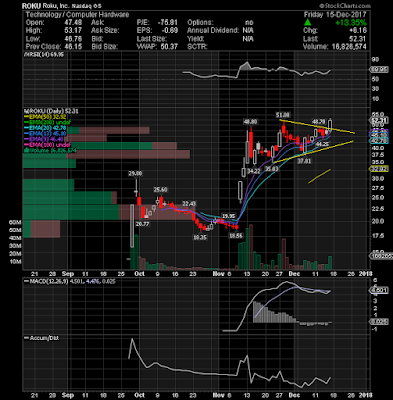The height and width of the screenshot is (400, 393).
Task: Select the ROKU ticker symbol in header
Action: (x=32, y=6)
